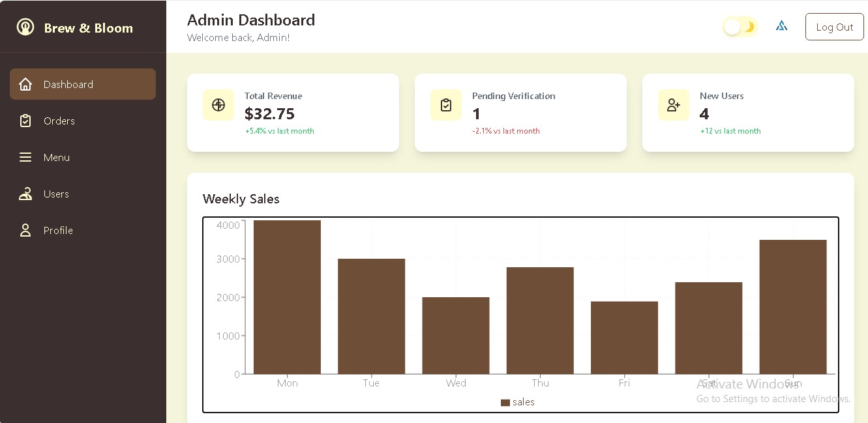The width and height of the screenshot is (868, 423).
Task: Click the Total Revenue card icon
Action: click(218, 105)
